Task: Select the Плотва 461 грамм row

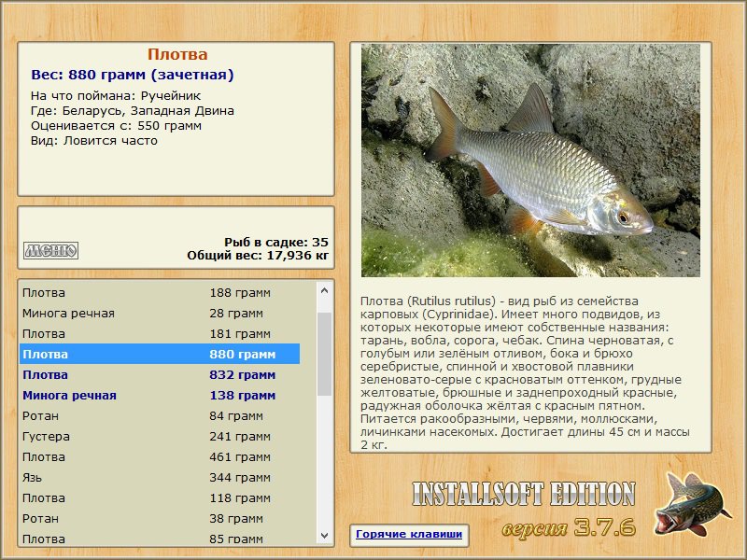Action: tap(160, 456)
